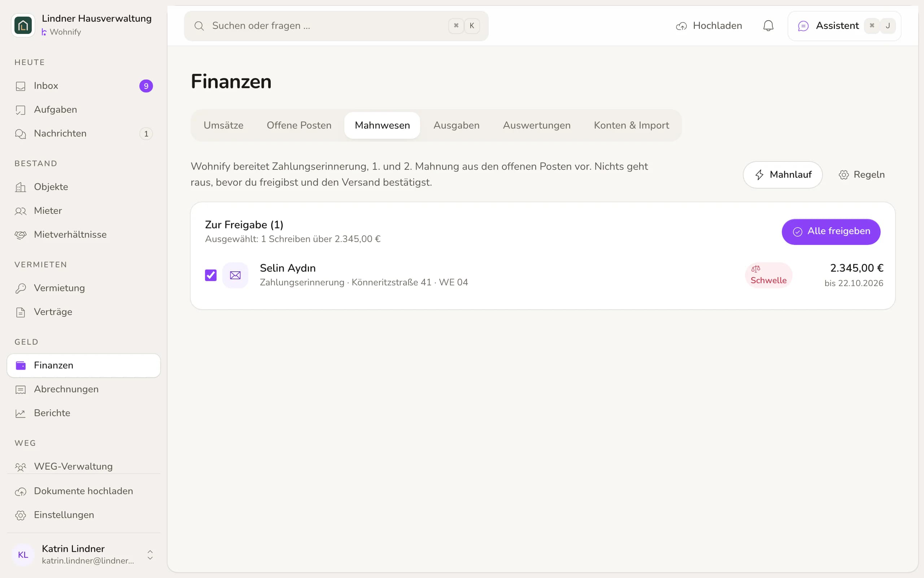The width and height of the screenshot is (924, 578).
Task: Expand the Katrin Lindner account switcher
Action: pos(150,555)
